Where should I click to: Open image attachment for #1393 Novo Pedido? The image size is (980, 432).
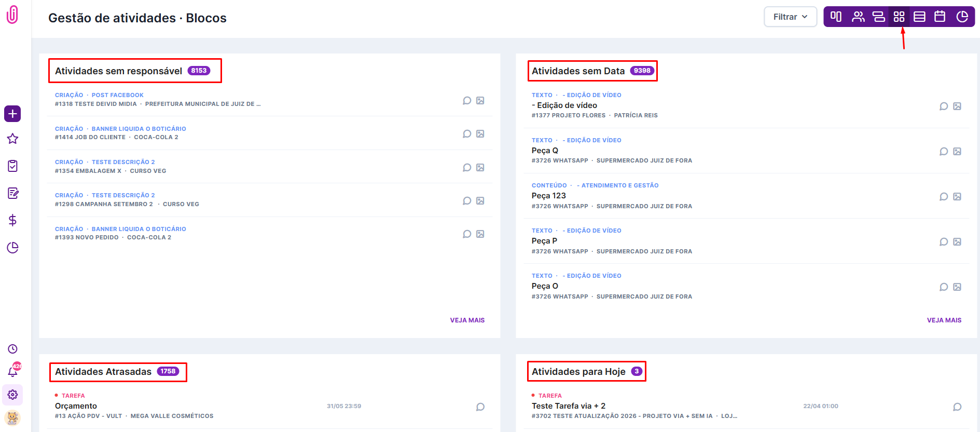click(480, 234)
